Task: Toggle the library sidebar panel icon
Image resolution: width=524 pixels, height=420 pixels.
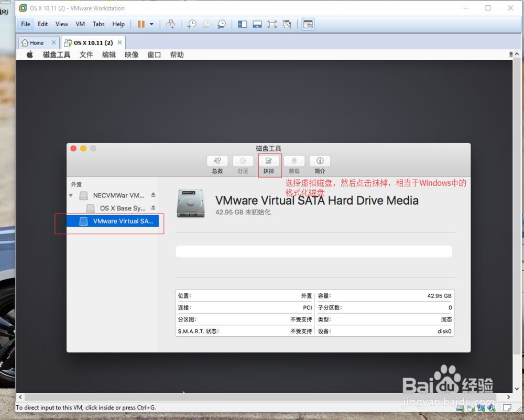Action: click(242, 24)
